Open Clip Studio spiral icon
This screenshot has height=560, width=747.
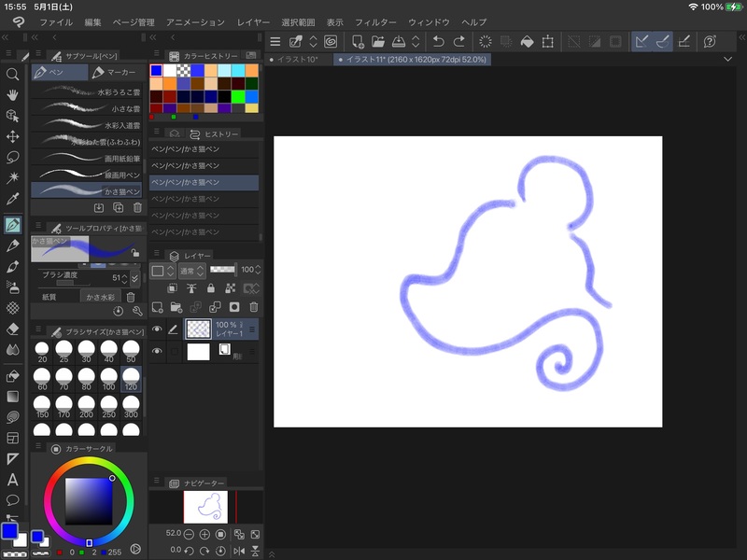point(331,42)
